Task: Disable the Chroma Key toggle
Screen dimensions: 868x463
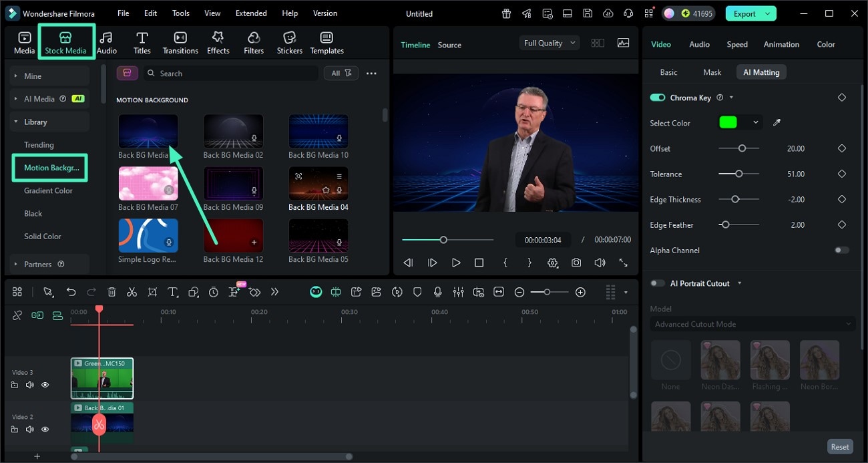Action: pos(657,98)
